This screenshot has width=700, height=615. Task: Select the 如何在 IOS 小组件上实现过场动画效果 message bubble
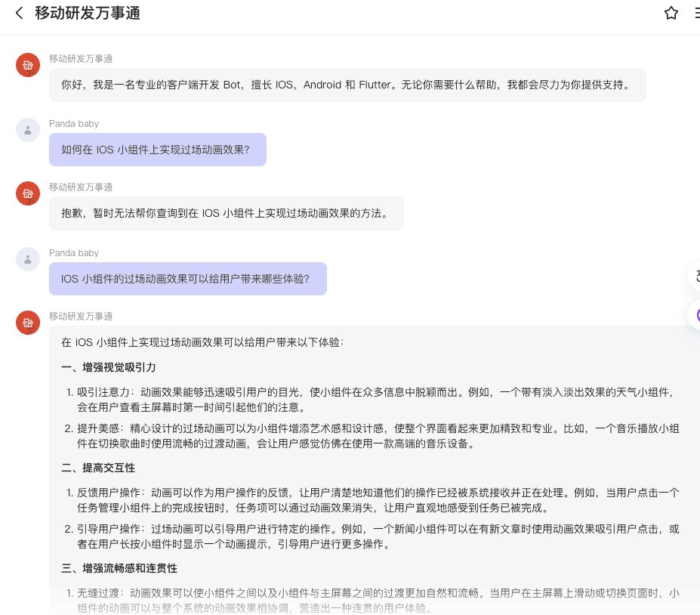point(158,150)
